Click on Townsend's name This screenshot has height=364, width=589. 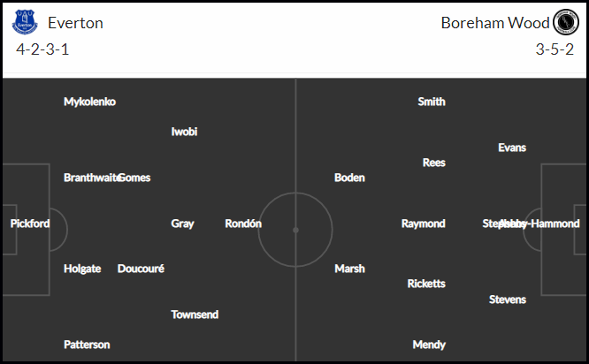(x=195, y=315)
